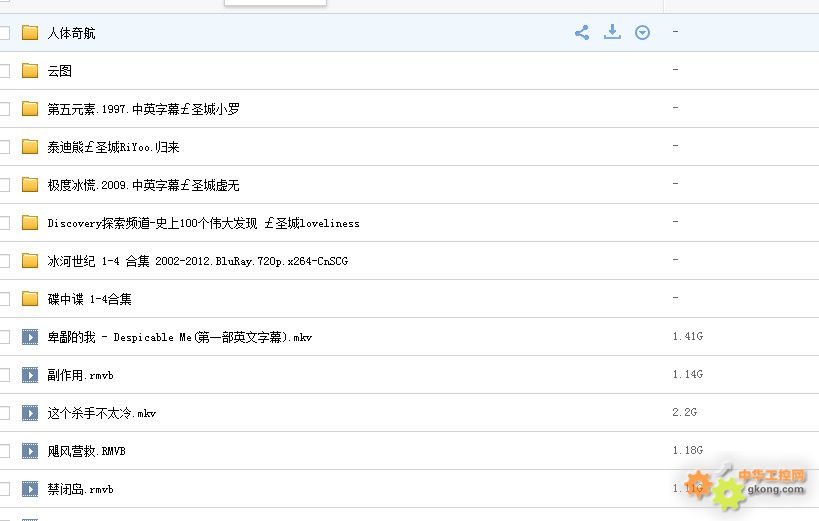Click video icon of 卑鄙的我 Despicable Me
Screen dimensions: 819x521
[x=30, y=337]
